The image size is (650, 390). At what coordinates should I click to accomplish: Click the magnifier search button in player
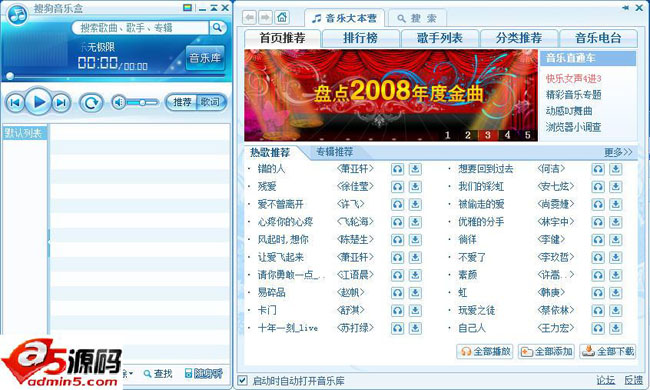tap(217, 28)
